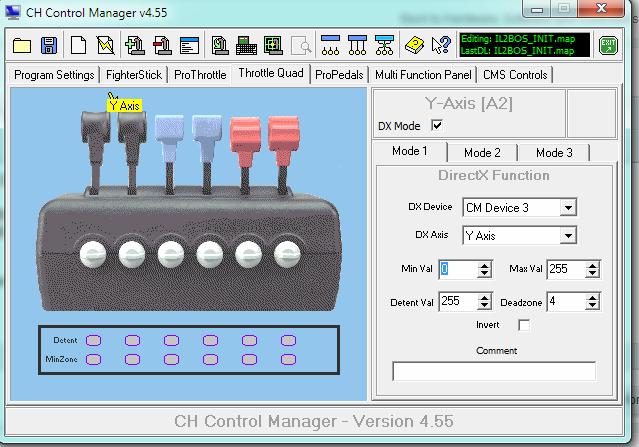
Task: Save the current map with floppy icon
Action: [49, 45]
